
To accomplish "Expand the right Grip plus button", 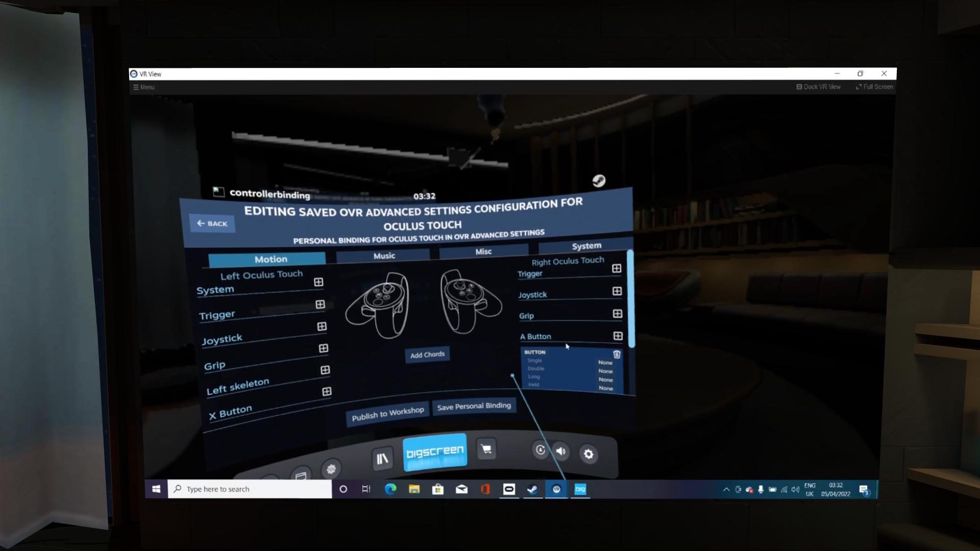I will [618, 313].
